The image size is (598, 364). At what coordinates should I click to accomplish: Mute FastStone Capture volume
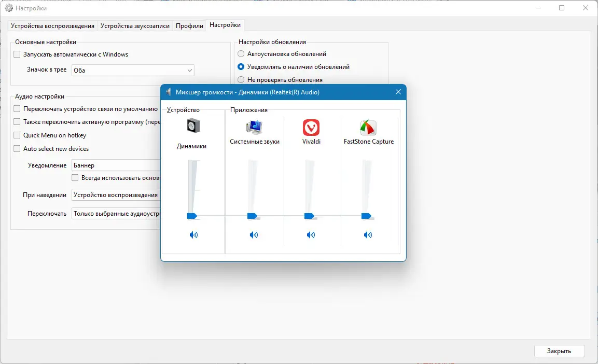[368, 235]
